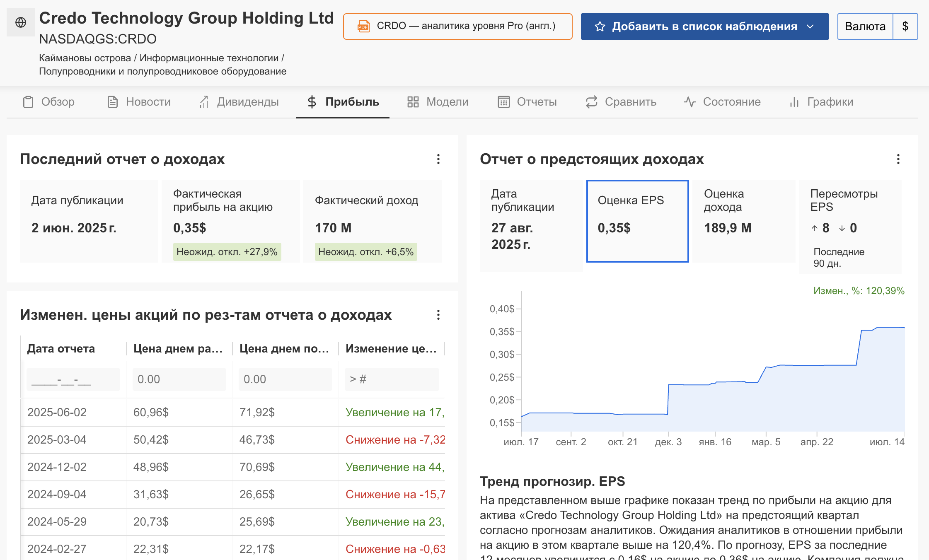
Task: Focus the price-before filter field
Action: (179, 379)
